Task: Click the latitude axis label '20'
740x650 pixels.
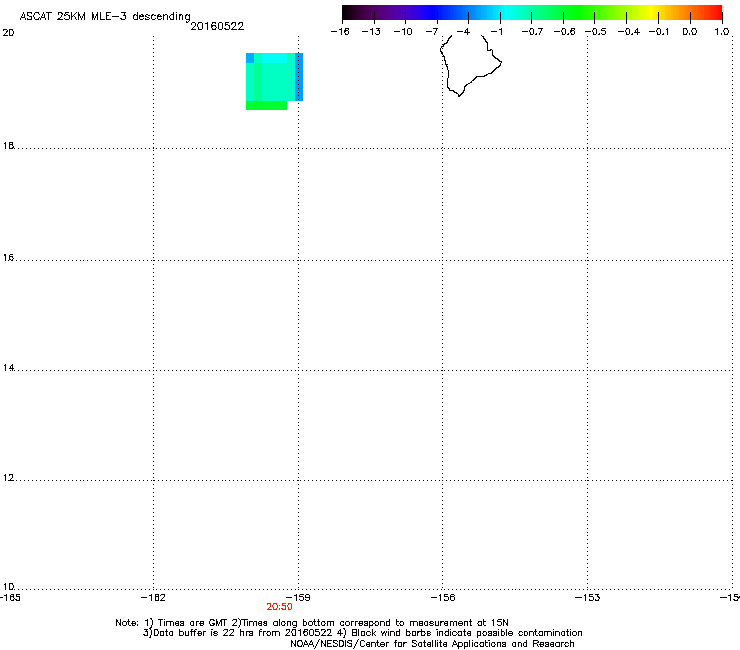Action: 8,33
